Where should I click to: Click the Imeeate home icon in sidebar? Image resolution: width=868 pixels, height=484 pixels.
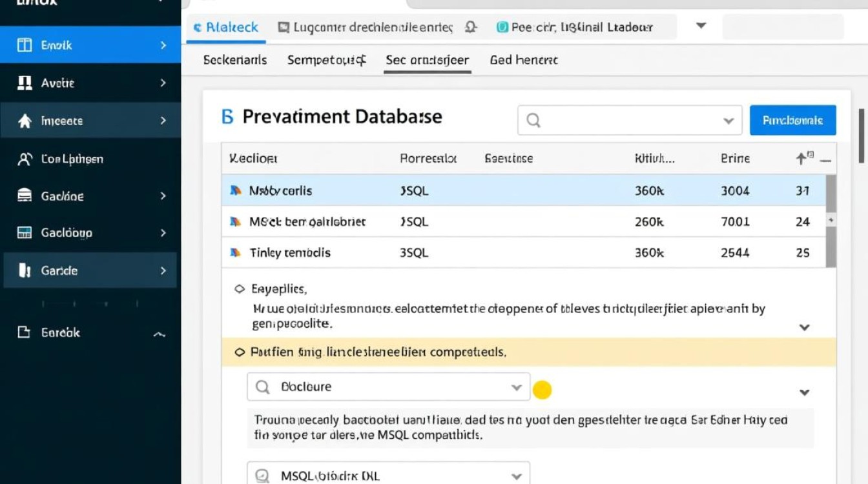tap(25, 121)
